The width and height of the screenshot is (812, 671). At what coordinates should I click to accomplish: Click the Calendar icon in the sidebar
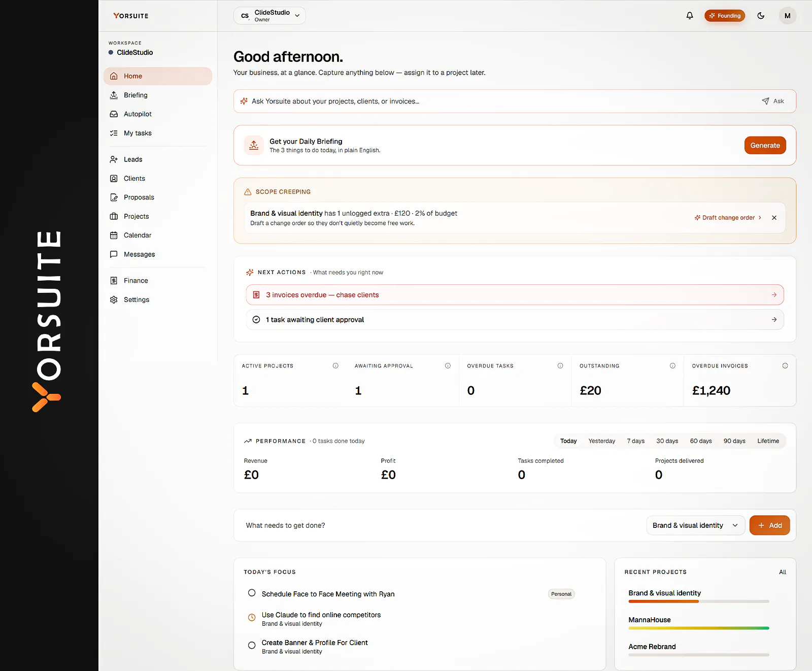click(x=114, y=235)
